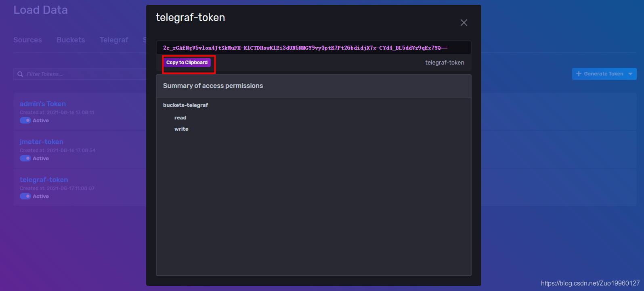The image size is (644, 291).
Task: Click the Load Data page heading
Action: click(x=40, y=10)
